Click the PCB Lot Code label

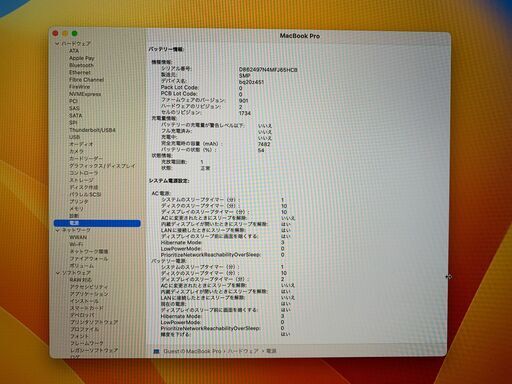(179, 94)
